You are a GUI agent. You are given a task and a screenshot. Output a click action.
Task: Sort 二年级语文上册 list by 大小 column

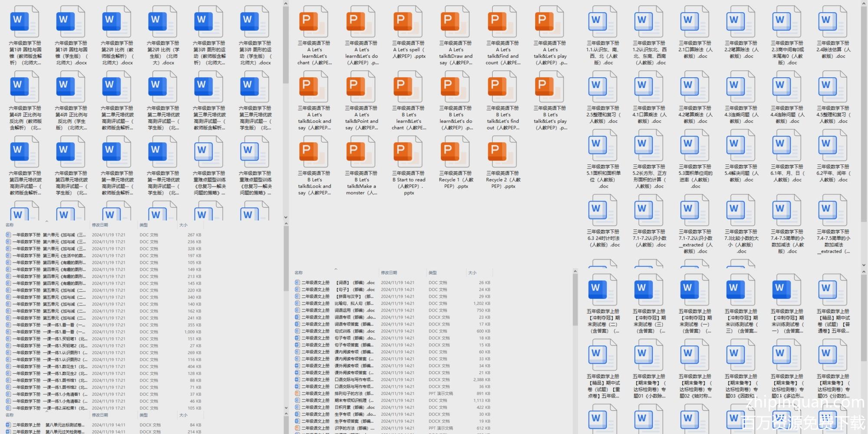pos(472,273)
